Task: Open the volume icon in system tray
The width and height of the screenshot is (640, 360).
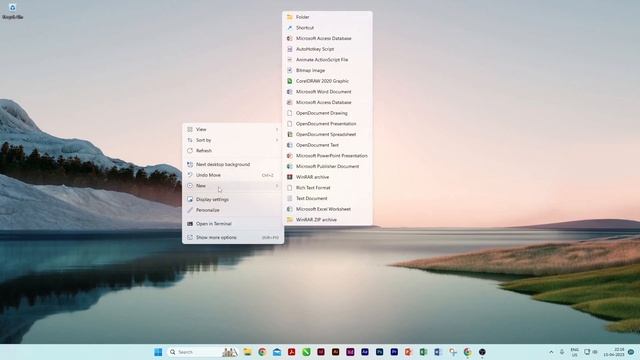Action: [x=595, y=352]
